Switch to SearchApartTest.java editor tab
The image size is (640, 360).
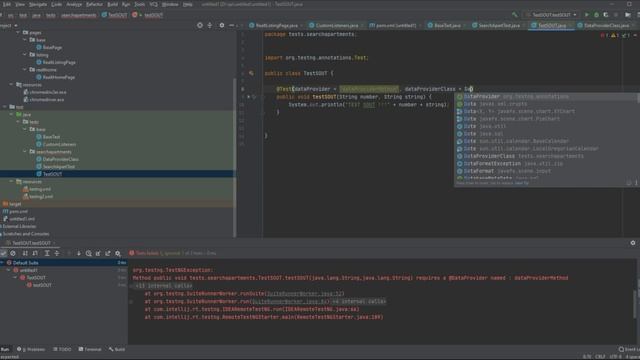tap(499, 25)
